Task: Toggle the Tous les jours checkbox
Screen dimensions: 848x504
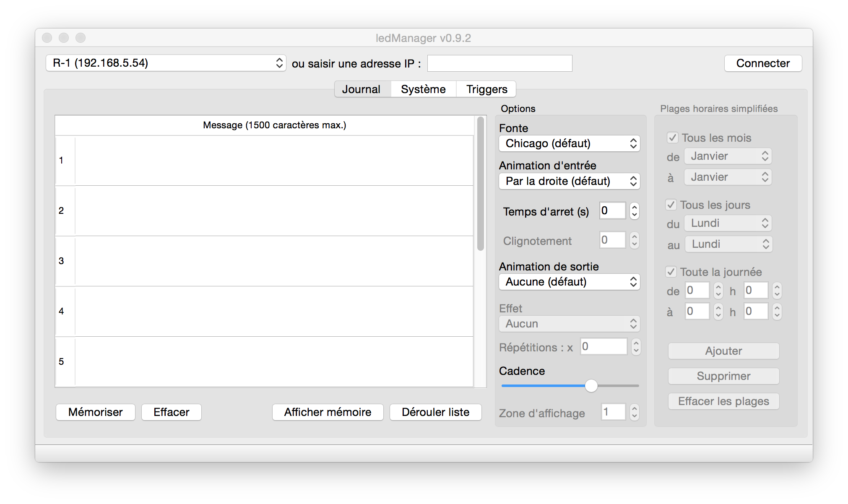Action: (x=671, y=205)
